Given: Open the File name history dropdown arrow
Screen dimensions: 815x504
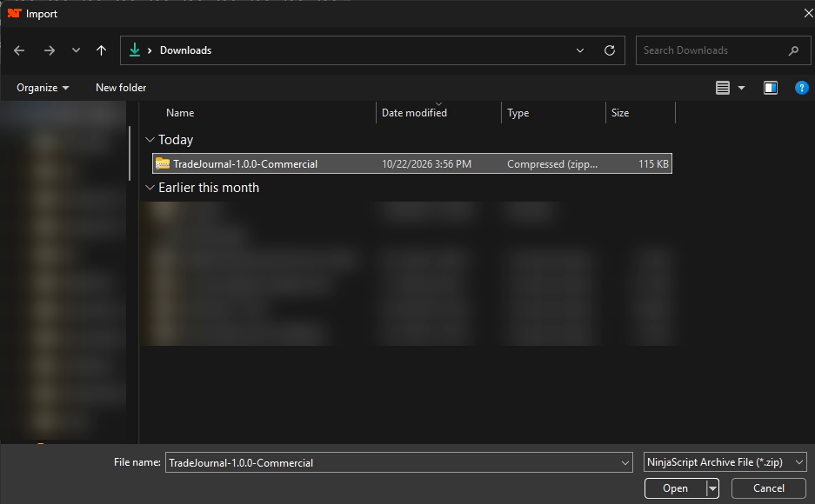Looking at the screenshot, I should point(625,462).
